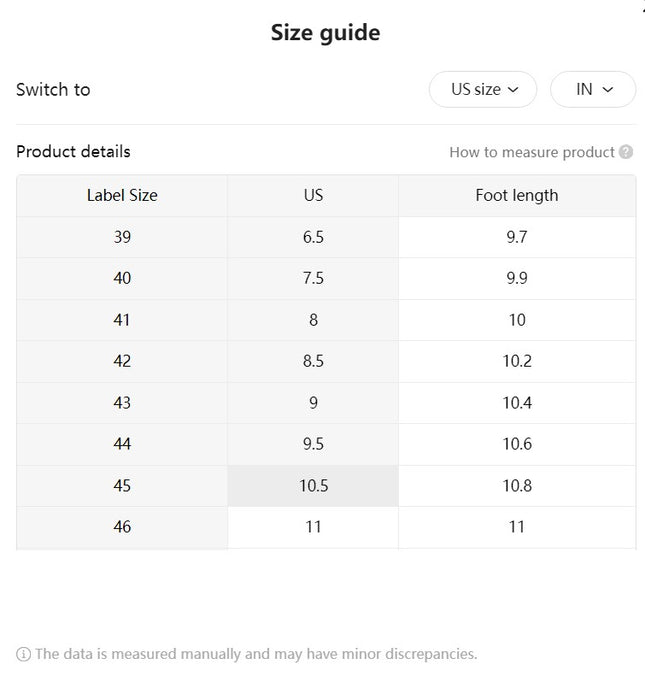Click the foot length 10.2 cell
This screenshot has width=645, height=688.
point(517,362)
